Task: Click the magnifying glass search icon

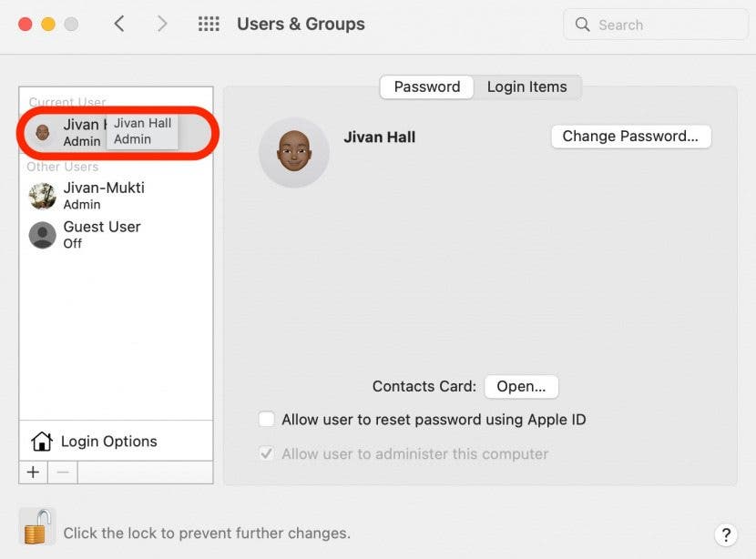Action: click(582, 25)
